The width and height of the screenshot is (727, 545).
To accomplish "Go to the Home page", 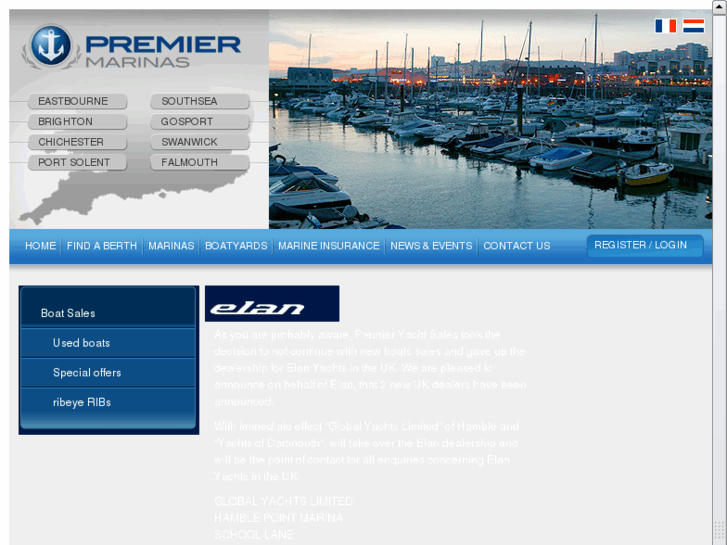I will tap(40, 246).
